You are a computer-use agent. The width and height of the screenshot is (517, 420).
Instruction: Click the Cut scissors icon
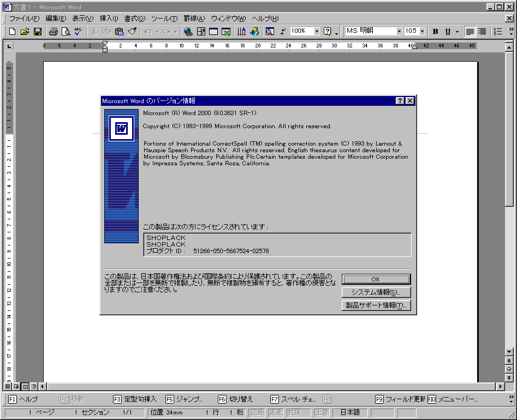(x=94, y=31)
